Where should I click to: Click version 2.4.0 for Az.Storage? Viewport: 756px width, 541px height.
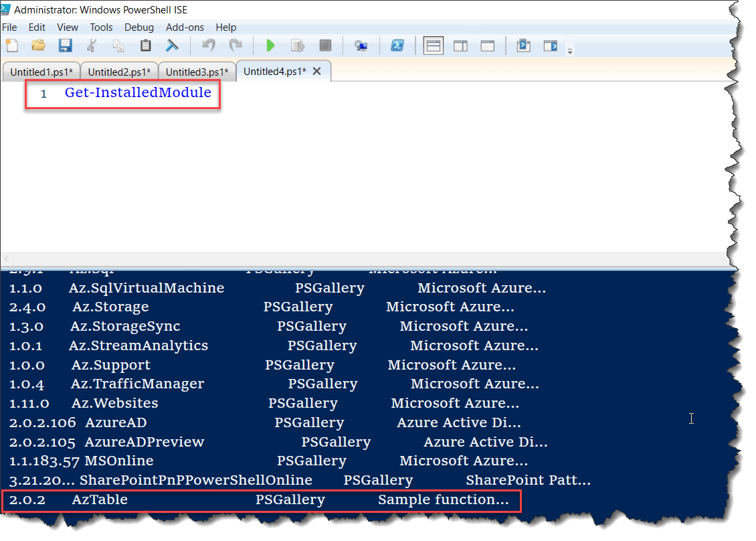(27, 307)
